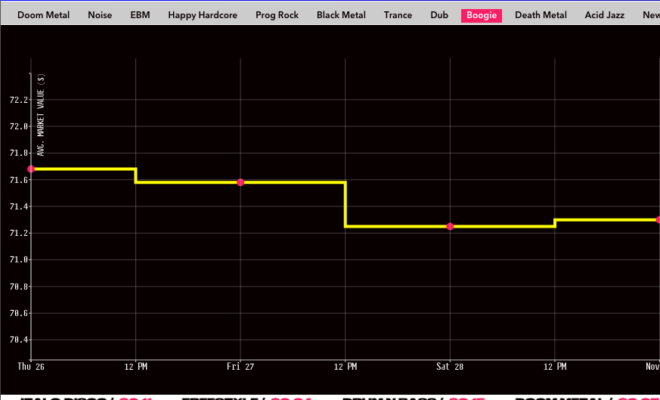Click the 71.2 y-axis value
This screenshot has height=400, width=660.
click(19, 233)
